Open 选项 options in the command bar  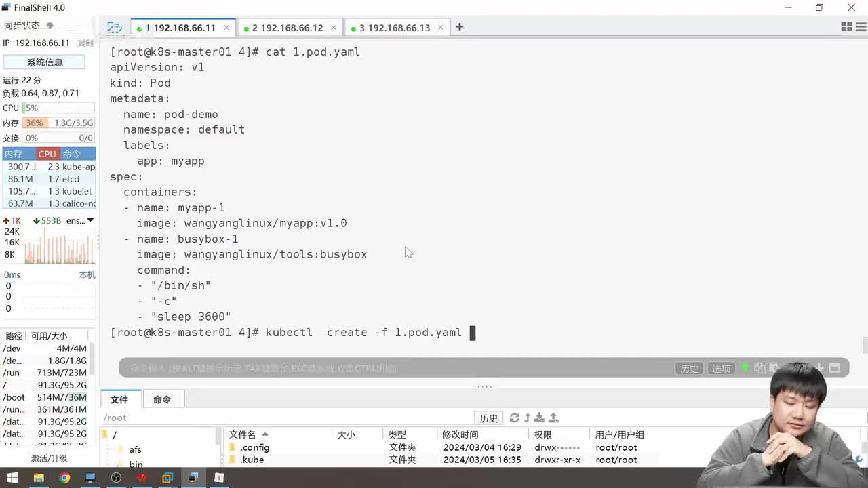point(721,368)
